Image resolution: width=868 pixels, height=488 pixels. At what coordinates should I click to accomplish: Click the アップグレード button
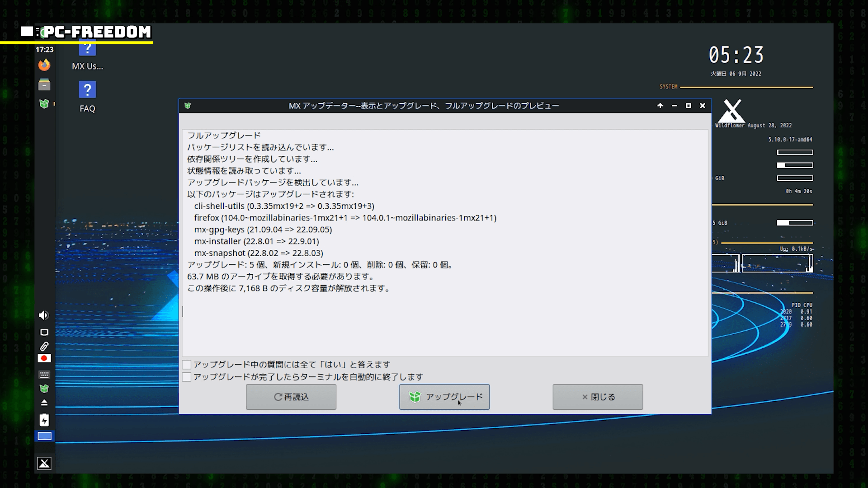click(x=444, y=397)
